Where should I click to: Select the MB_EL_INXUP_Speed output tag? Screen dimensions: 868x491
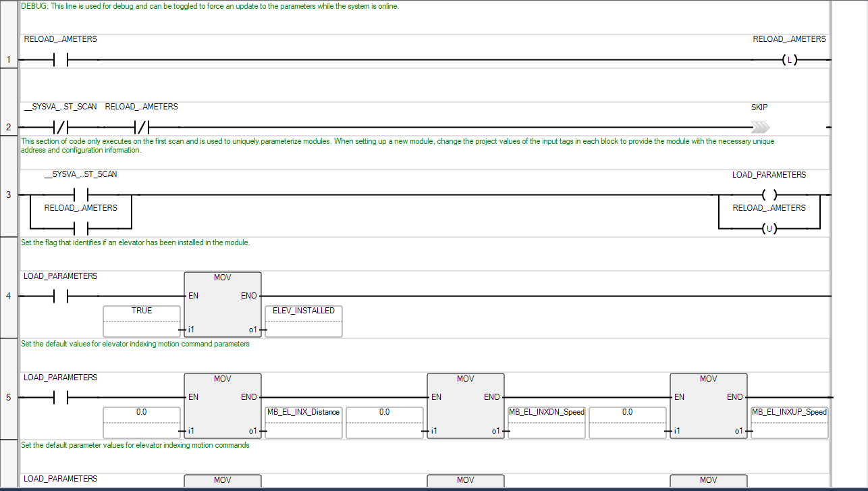789,412
